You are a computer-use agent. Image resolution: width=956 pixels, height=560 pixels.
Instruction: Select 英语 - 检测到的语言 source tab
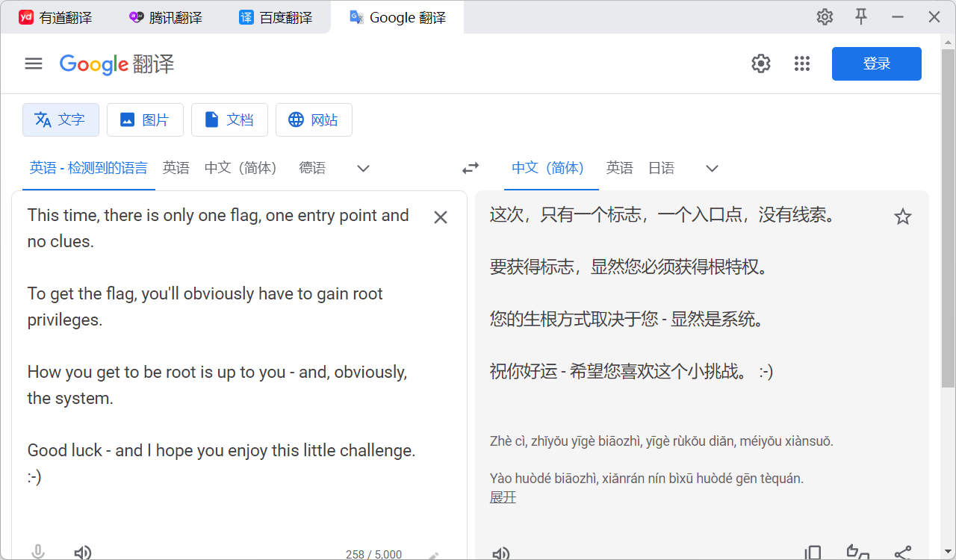tap(89, 168)
